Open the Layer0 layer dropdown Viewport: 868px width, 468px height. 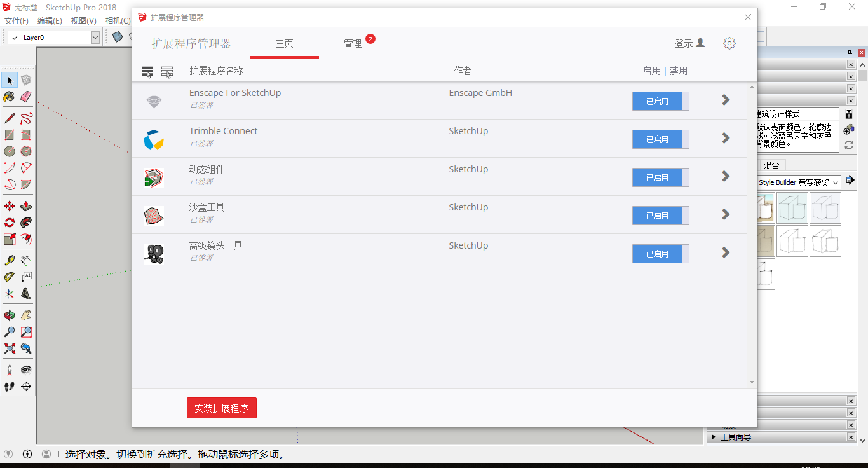(x=95, y=38)
